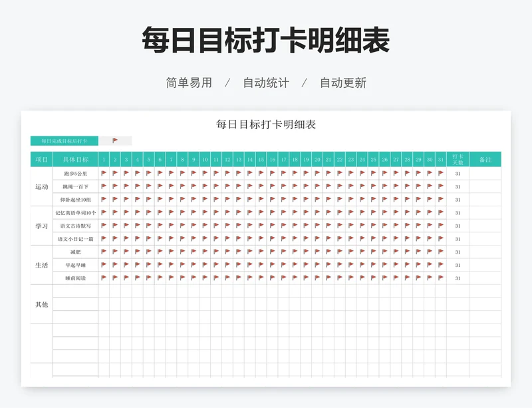Click the flag icon in the legend

coord(115,140)
